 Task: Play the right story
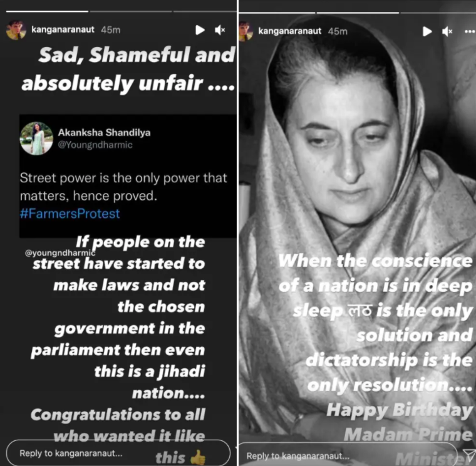427,31
